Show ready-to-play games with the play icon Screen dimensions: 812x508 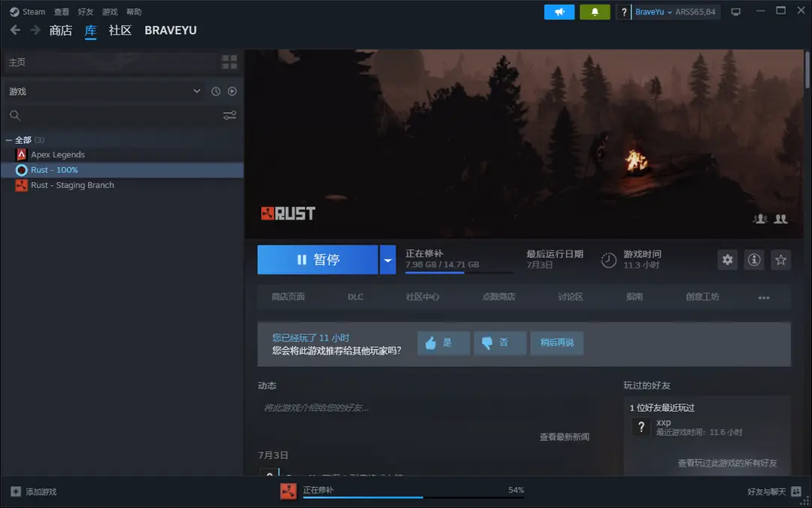232,91
